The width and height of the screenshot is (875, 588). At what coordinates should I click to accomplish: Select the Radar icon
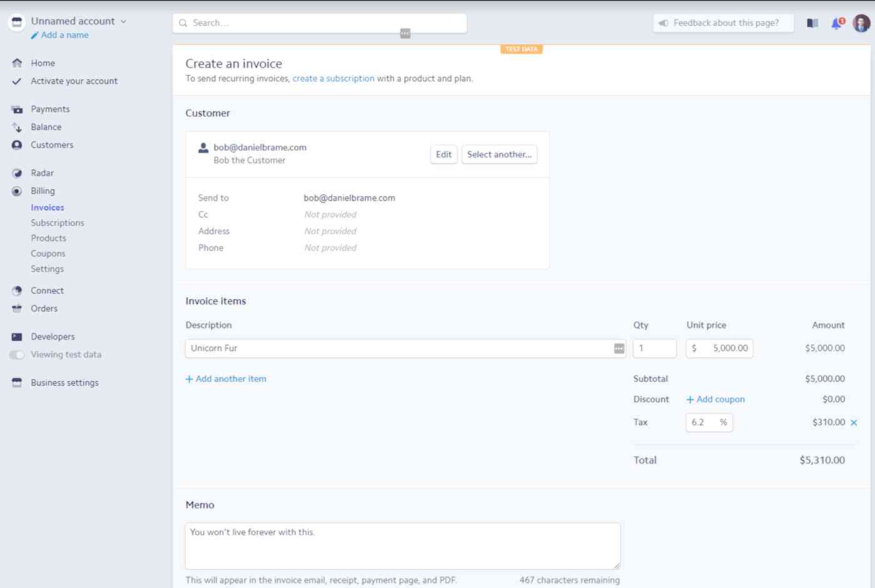(16, 172)
